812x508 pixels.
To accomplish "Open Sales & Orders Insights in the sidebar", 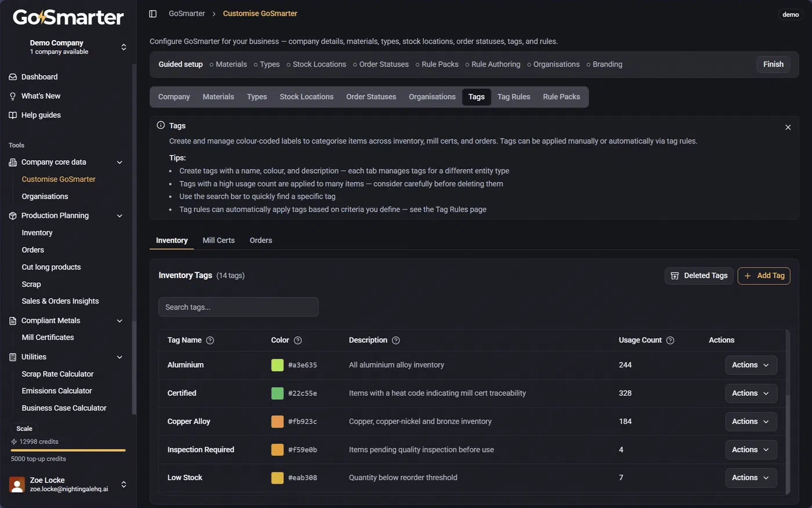I will [x=60, y=301].
